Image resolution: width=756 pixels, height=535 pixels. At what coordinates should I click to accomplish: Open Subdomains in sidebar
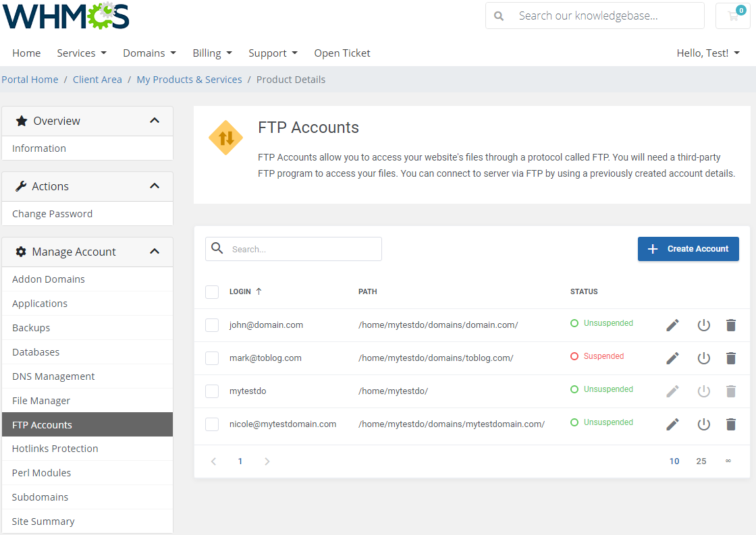[87, 497]
